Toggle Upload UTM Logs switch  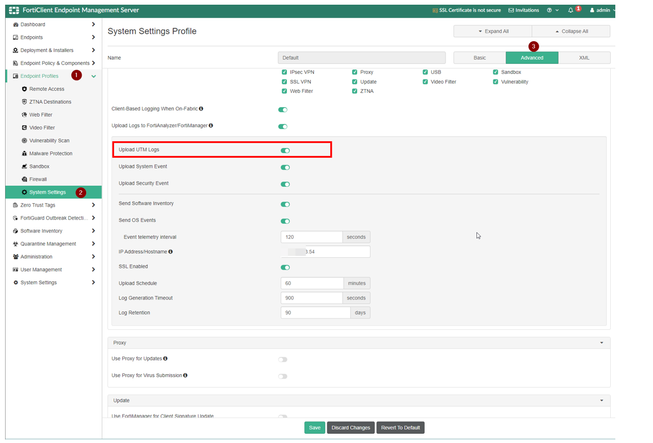[285, 151]
